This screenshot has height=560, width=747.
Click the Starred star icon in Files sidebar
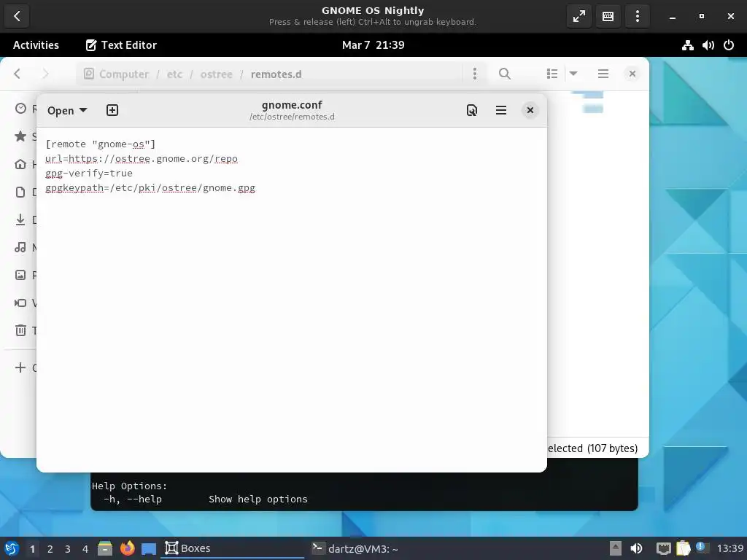click(20, 136)
